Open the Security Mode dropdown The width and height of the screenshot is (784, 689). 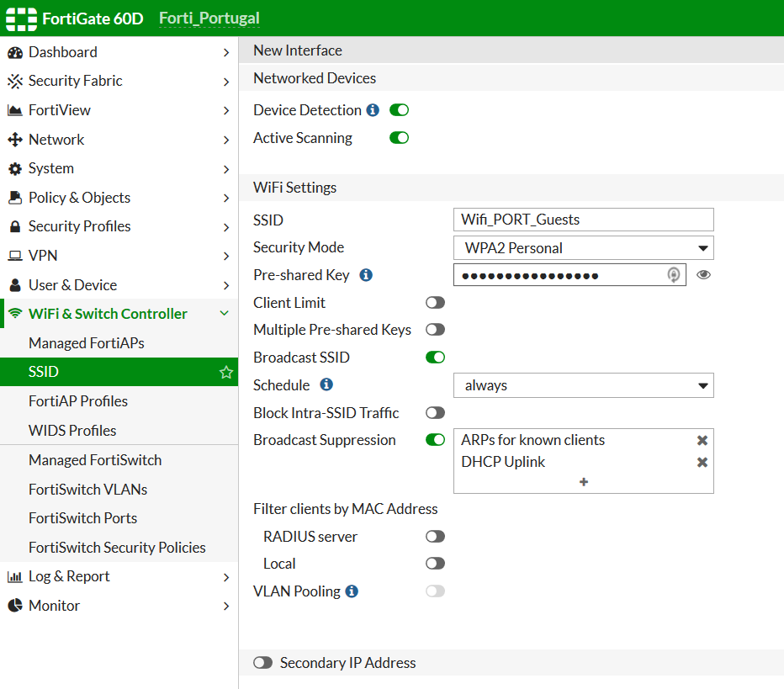[x=584, y=248]
